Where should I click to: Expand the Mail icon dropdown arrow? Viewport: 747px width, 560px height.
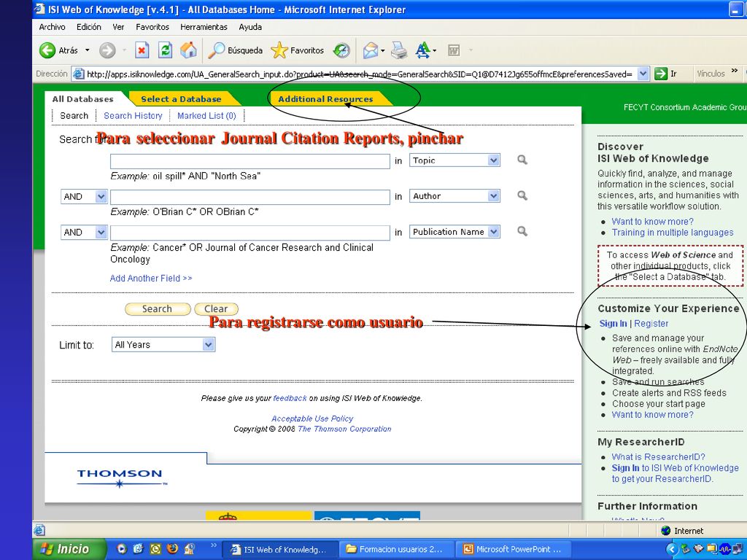(382, 50)
